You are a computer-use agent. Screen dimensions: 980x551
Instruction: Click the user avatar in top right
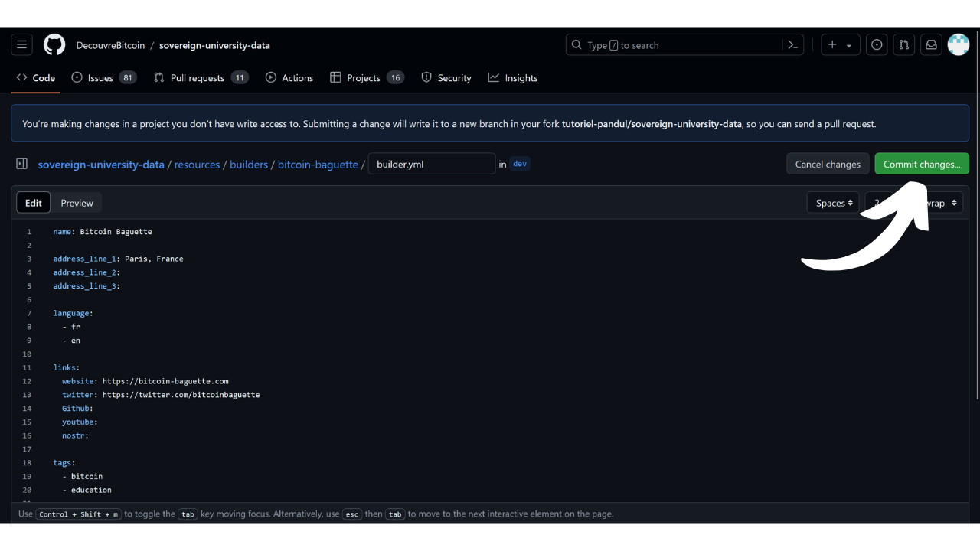(x=958, y=45)
